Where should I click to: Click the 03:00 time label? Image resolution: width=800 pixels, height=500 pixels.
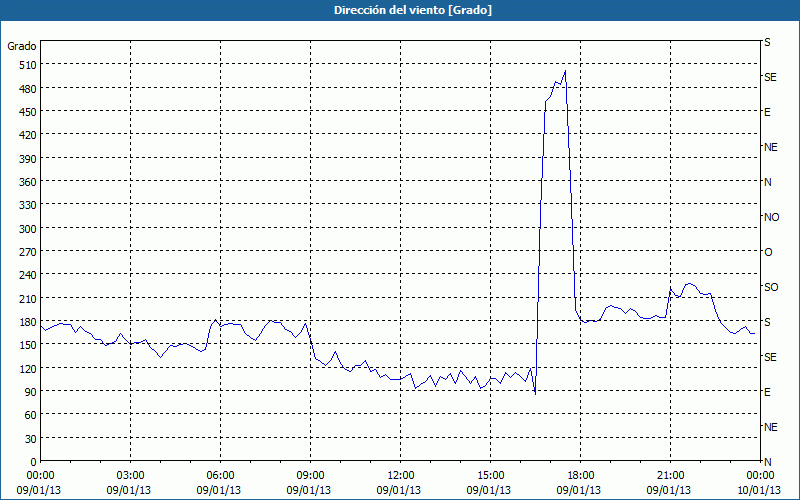[131, 476]
